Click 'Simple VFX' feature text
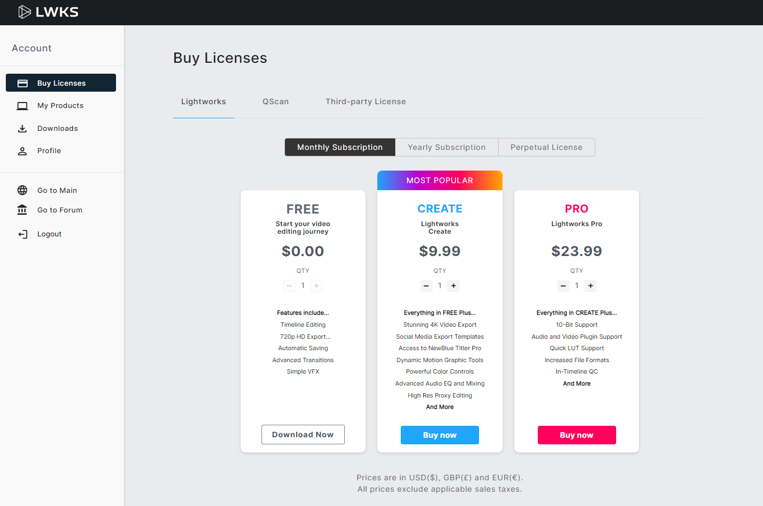Screen dimensions: 763x506 click(x=303, y=372)
